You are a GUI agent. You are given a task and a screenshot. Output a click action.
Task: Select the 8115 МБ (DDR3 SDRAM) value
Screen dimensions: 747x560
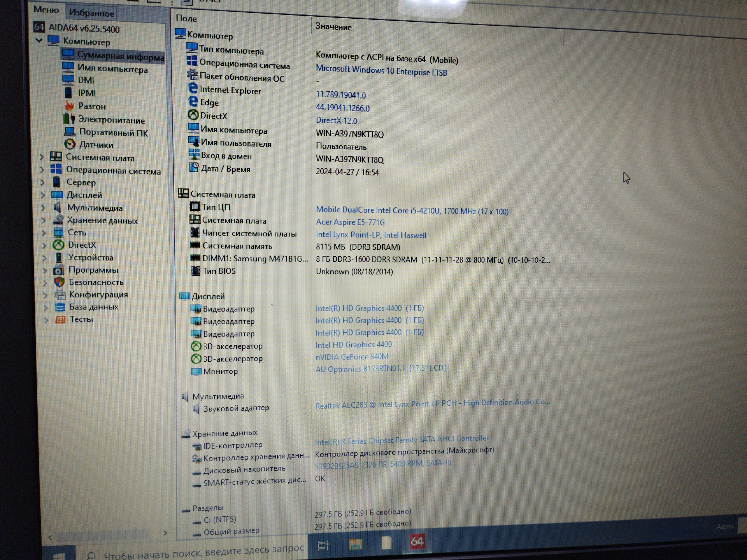tap(358, 247)
